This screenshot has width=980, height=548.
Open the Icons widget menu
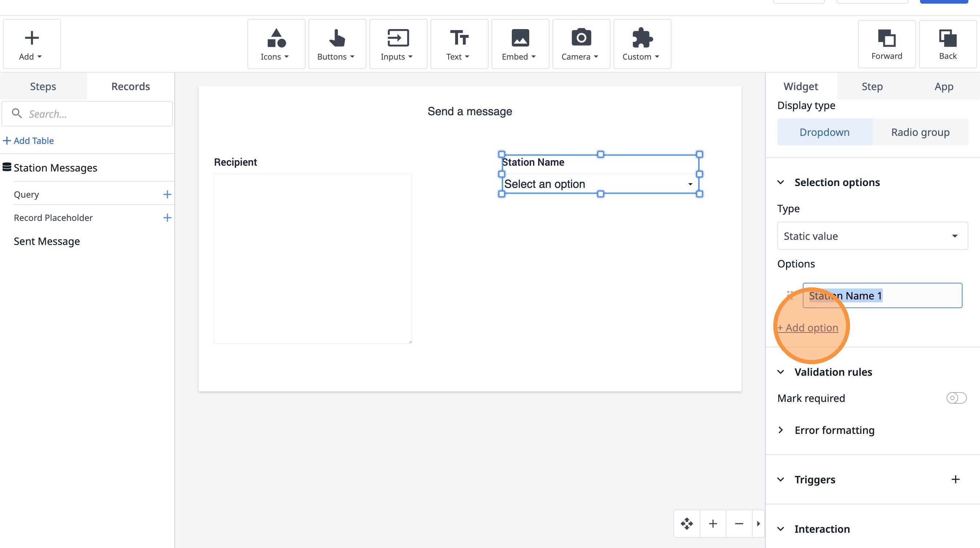pos(276,44)
